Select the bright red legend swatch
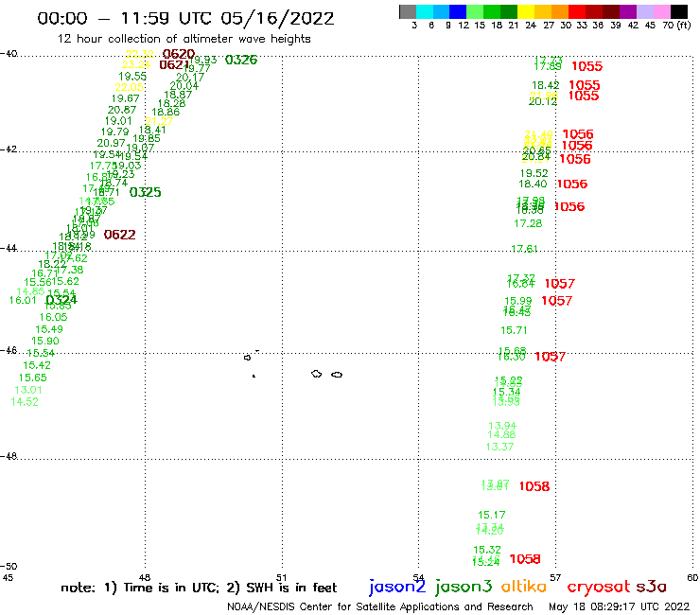 (576, 11)
